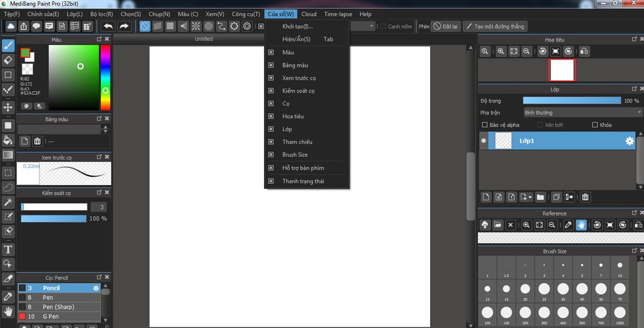Enable concentric circle snap guide
This screenshot has height=328, width=644.
tap(209, 26)
